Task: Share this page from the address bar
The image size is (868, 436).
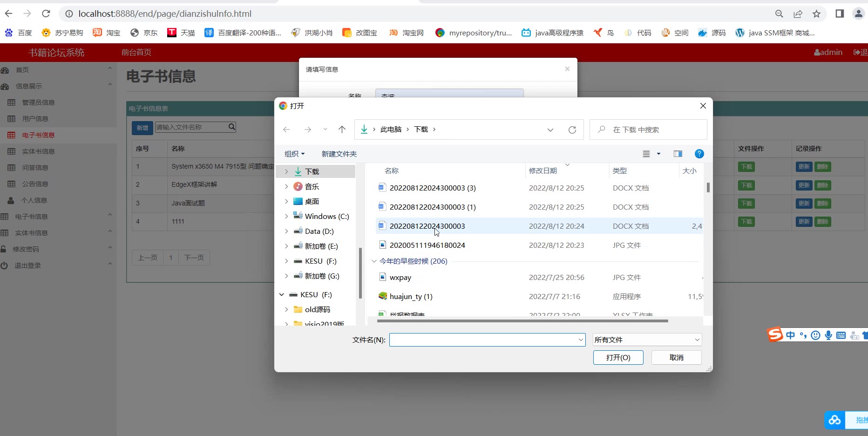Action: (798, 14)
